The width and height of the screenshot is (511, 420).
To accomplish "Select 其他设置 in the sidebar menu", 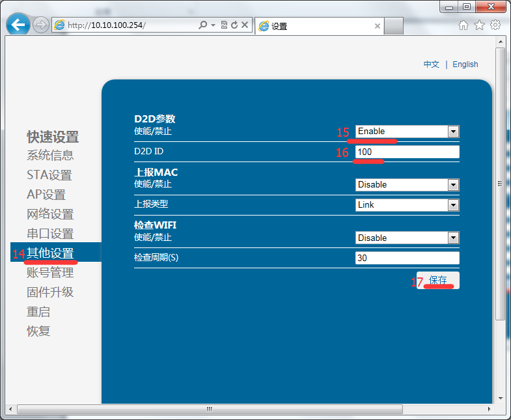I will coord(50,253).
